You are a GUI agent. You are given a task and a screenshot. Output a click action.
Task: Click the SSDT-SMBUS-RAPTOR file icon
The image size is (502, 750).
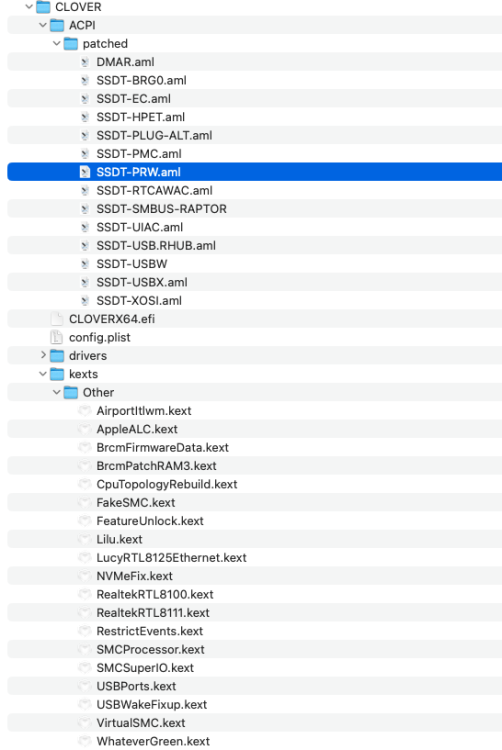(85, 209)
